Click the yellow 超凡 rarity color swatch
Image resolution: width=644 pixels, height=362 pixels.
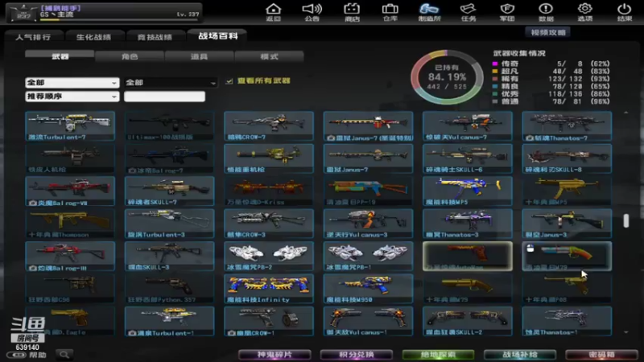tap(495, 71)
